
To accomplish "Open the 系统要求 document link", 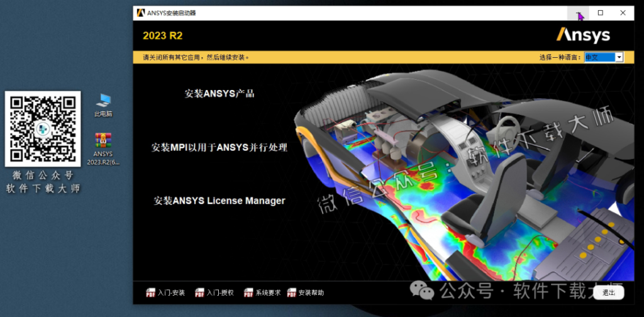I will (x=268, y=292).
